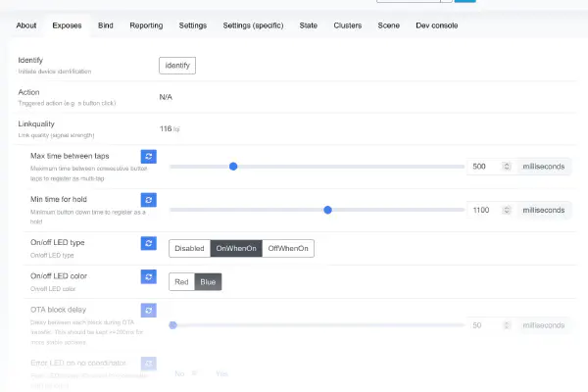
Task: Refresh the On/off LED color value
Action: [x=148, y=276]
